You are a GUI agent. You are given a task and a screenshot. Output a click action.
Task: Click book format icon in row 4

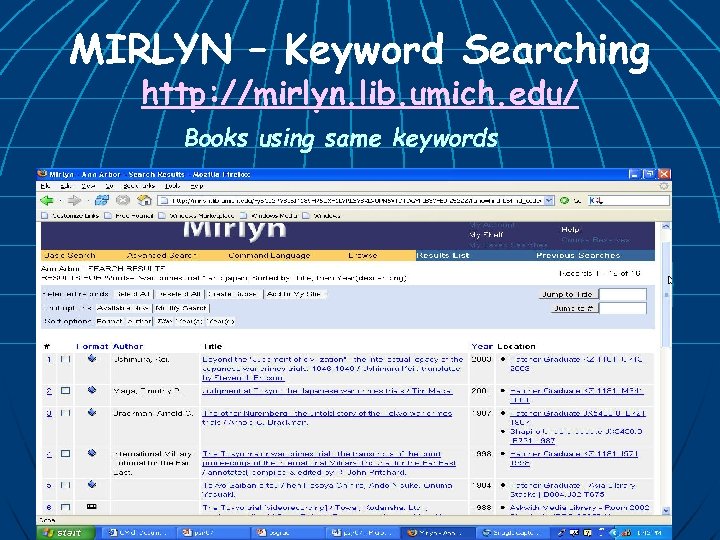(92, 453)
